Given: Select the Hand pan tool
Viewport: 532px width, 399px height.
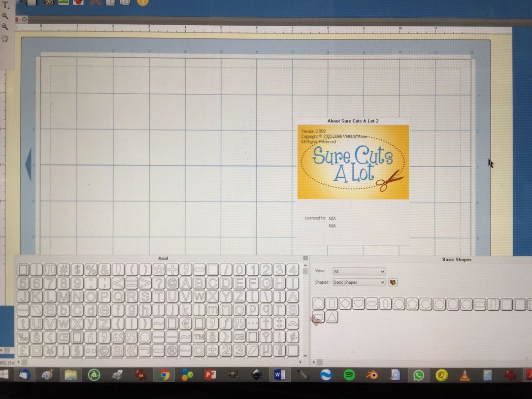Looking at the screenshot, I should point(5,38).
